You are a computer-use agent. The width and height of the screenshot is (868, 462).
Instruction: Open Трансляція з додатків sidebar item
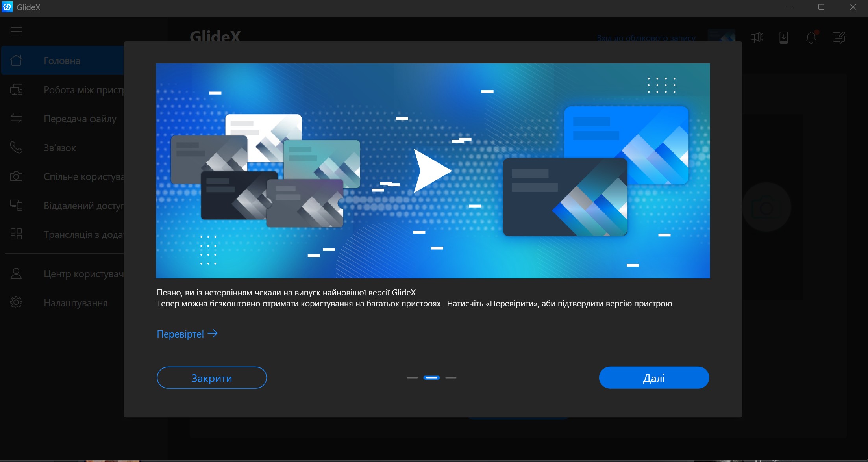pos(63,234)
